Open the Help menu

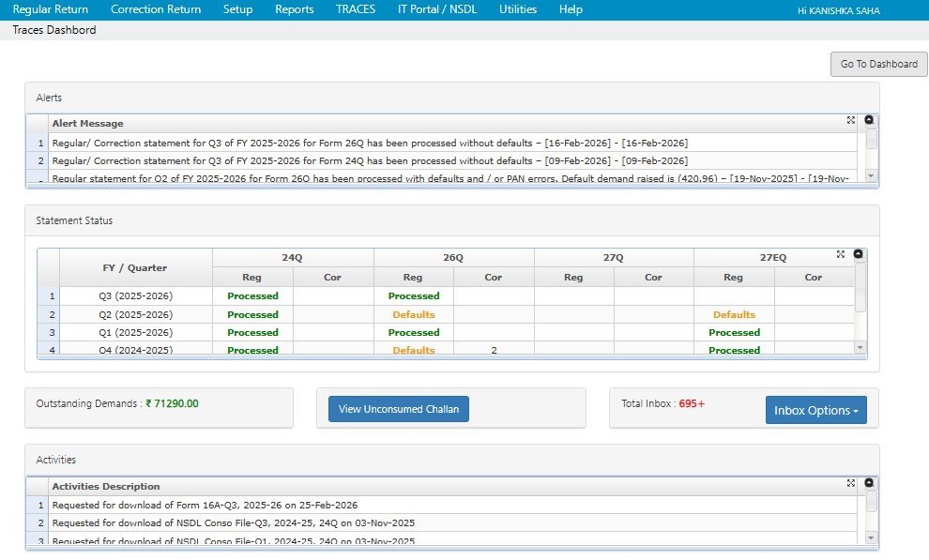[570, 9]
